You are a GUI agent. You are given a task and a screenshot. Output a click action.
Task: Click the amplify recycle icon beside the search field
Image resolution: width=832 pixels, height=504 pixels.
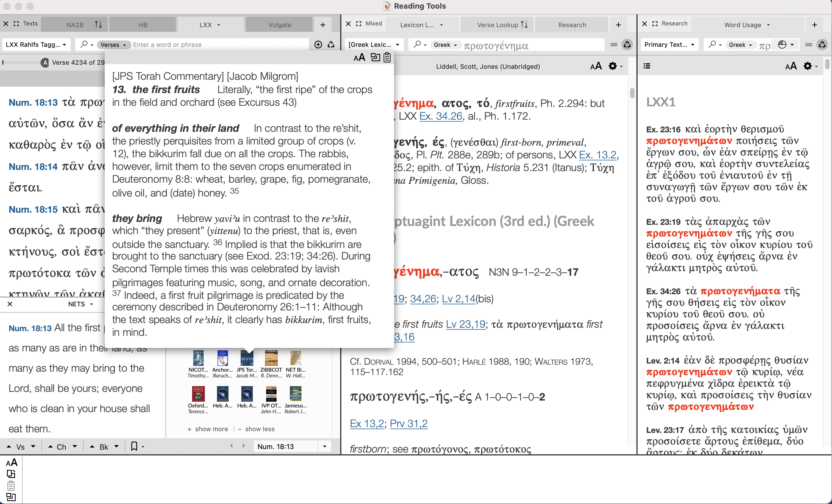(331, 44)
